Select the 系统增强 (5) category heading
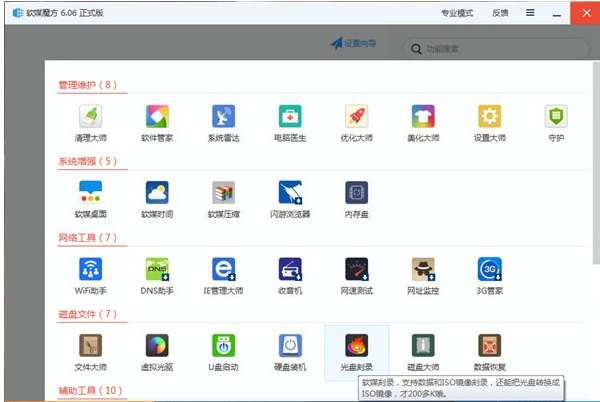The image size is (600, 402). click(88, 161)
